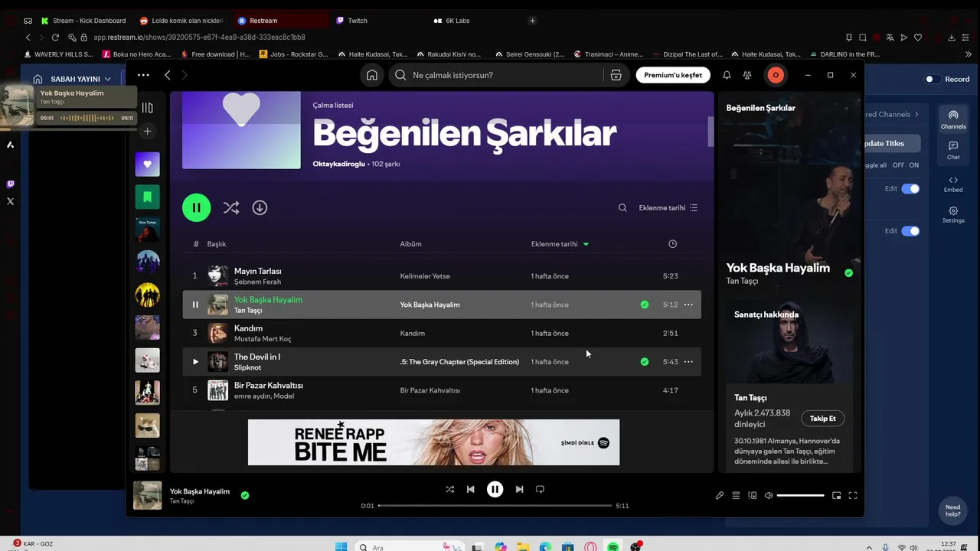Toggle repeat in bottom player controls
The width and height of the screenshot is (980, 551).
click(x=540, y=489)
